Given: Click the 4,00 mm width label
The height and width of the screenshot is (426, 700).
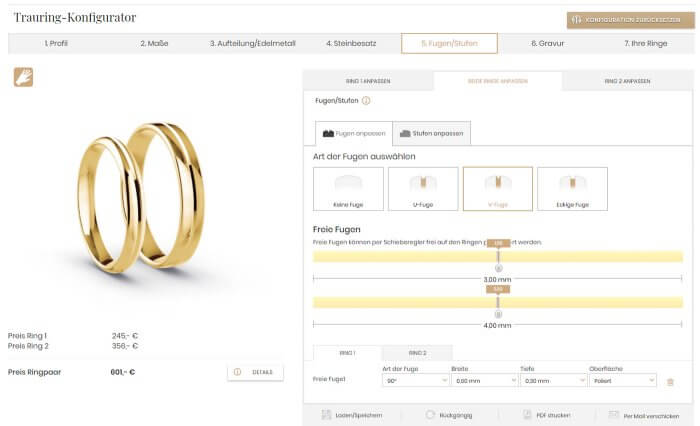Looking at the screenshot, I should (497, 326).
